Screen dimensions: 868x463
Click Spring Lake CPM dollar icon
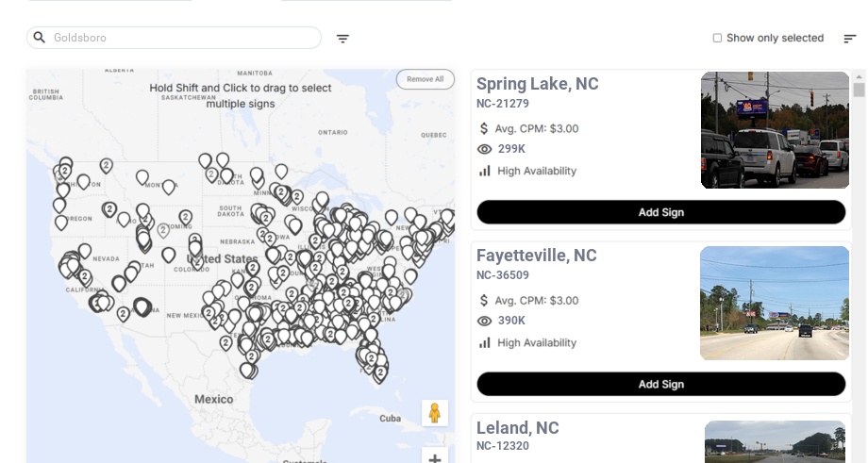(x=485, y=128)
